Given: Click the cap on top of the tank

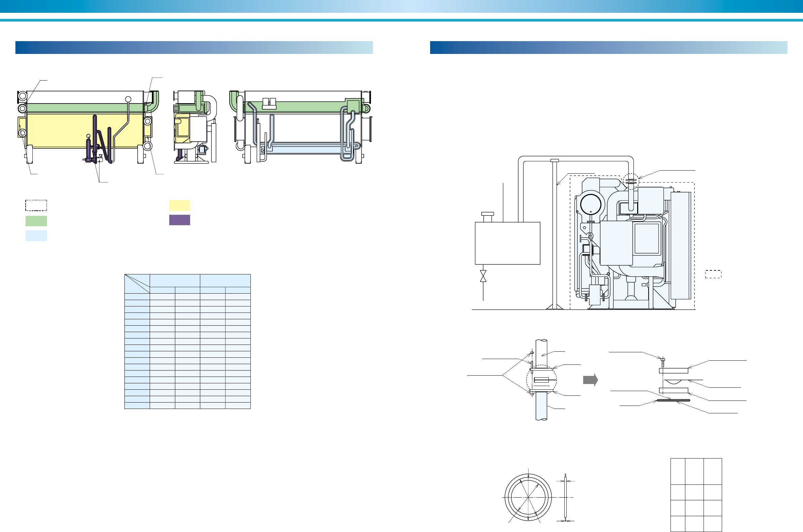Looking at the screenshot, I should point(487,214).
